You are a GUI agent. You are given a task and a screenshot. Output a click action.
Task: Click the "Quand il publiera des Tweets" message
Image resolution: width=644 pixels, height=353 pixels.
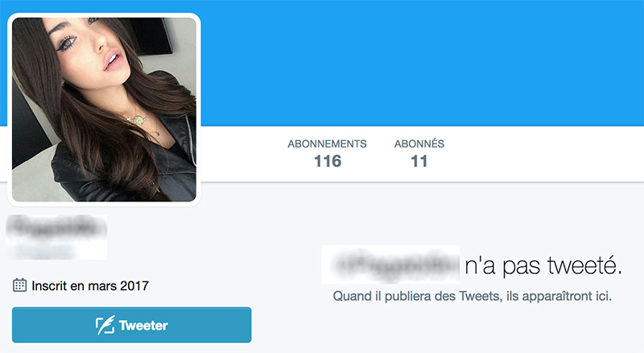(x=418, y=296)
